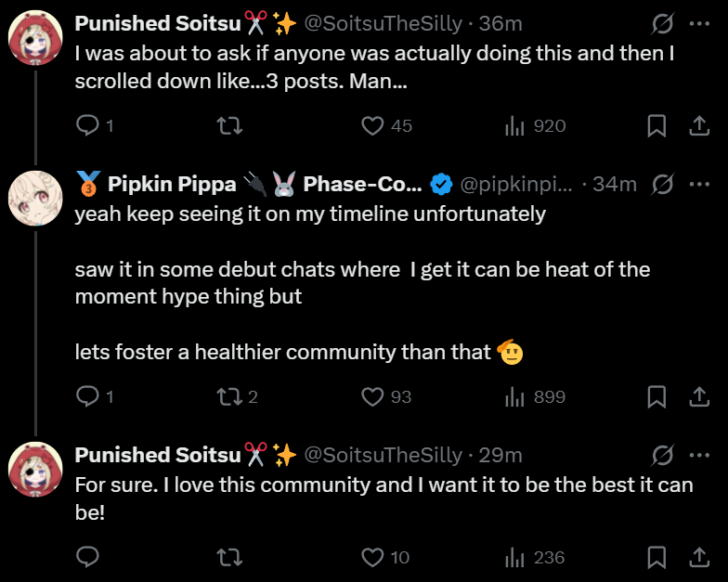The height and width of the screenshot is (582, 728).
Task: Bookmark the first Punished Soitsu post
Action: pyautogui.click(x=656, y=126)
